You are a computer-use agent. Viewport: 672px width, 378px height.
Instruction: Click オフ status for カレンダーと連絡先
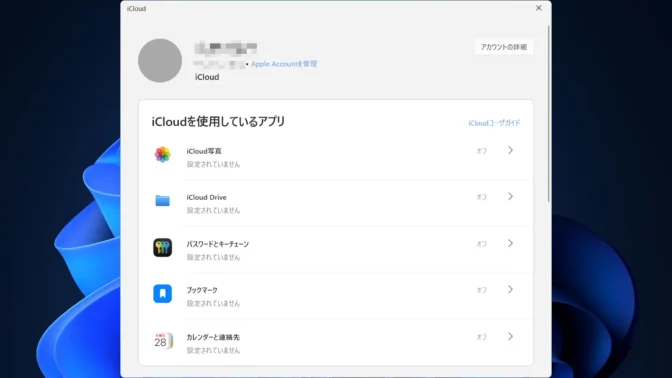pyautogui.click(x=481, y=337)
